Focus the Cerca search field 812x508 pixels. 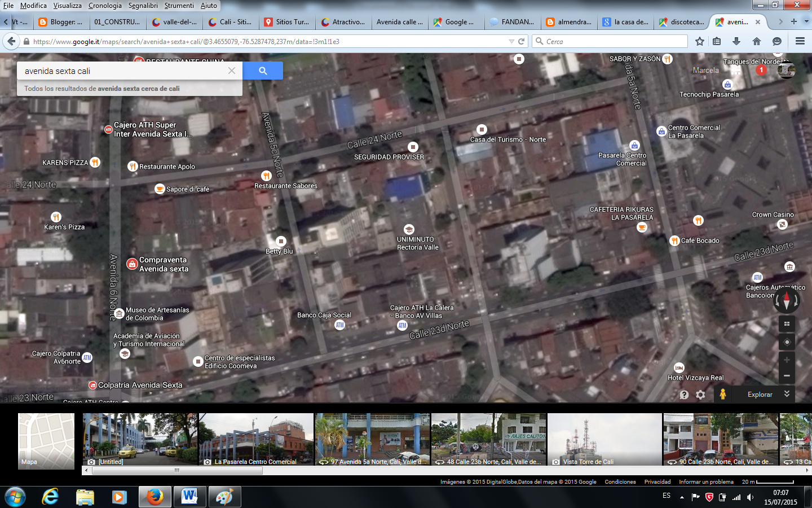click(x=610, y=41)
